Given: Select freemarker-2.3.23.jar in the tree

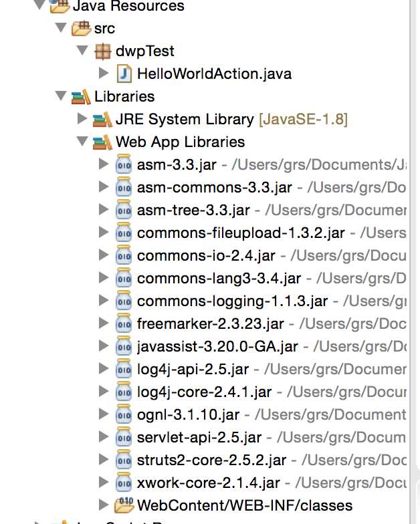Looking at the screenshot, I should (201, 323).
